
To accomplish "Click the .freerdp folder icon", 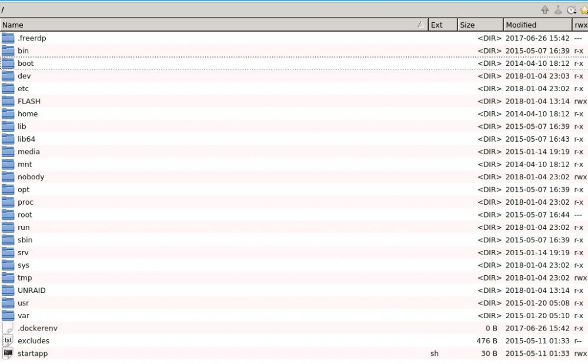I will pyautogui.click(x=8, y=38).
